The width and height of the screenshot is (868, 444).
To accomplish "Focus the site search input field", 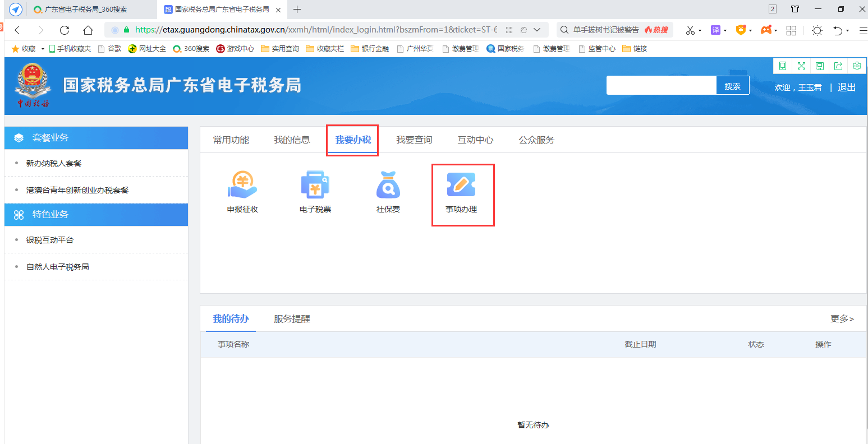I will pyautogui.click(x=661, y=86).
